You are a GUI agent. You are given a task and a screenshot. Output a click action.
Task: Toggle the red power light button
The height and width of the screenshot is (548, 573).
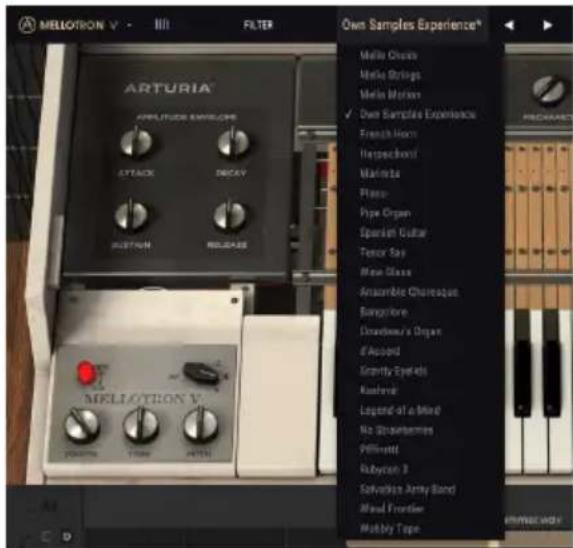point(86,372)
